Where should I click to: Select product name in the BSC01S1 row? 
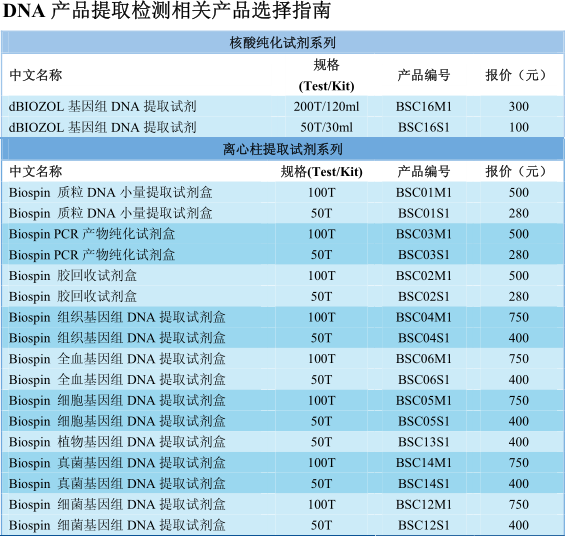110,213
